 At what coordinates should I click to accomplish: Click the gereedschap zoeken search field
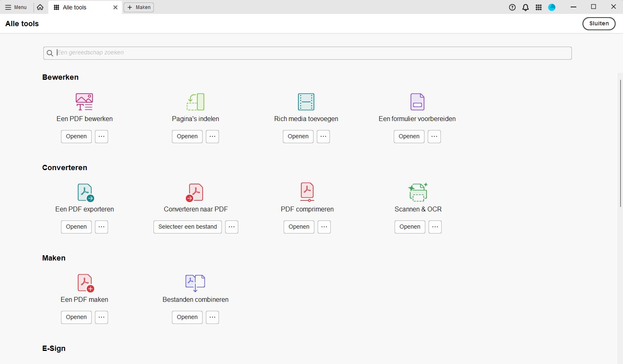(x=307, y=53)
